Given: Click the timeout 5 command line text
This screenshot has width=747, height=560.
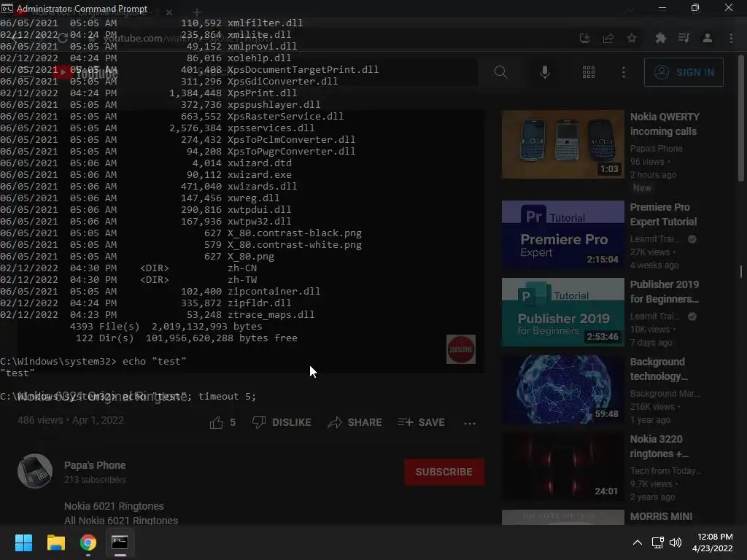Looking at the screenshot, I should point(228,396).
